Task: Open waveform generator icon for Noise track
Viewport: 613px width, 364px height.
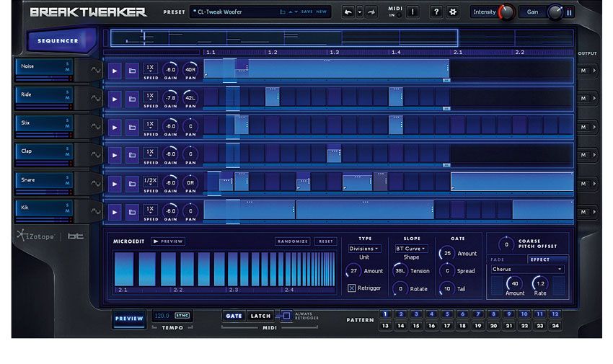Action: tap(95, 70)
